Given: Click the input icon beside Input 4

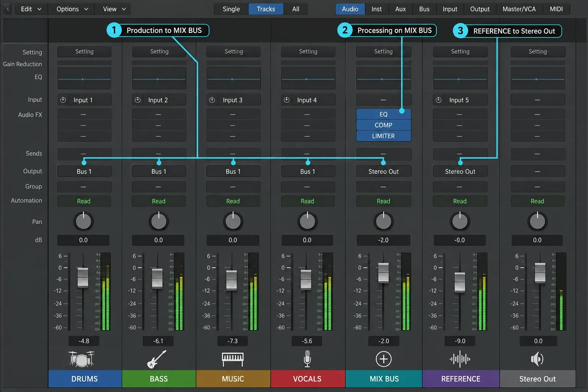Looking at the screenshot, I should point(286,100).
